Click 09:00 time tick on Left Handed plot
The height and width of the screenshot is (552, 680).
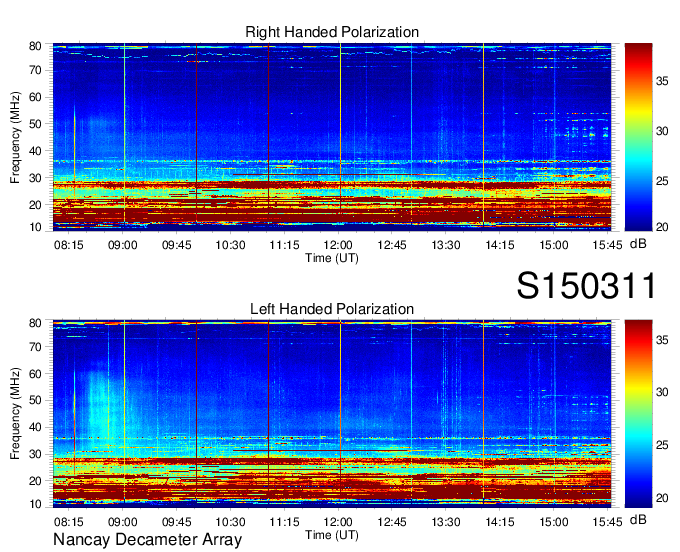(x=123, y=522)
